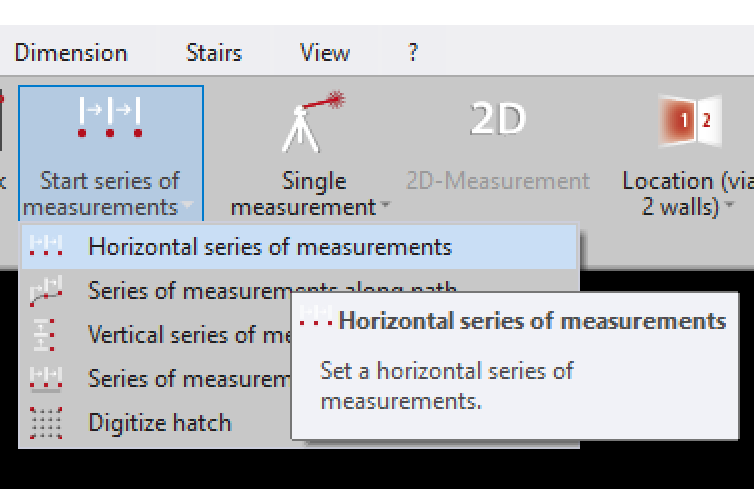Open the View menu

pyautogui.click(x=325, y=53)
